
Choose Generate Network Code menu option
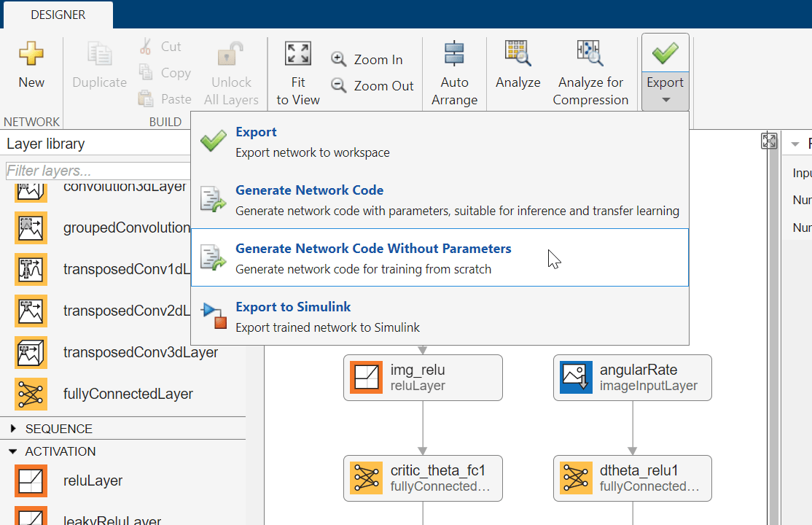[x=309, y=190]
